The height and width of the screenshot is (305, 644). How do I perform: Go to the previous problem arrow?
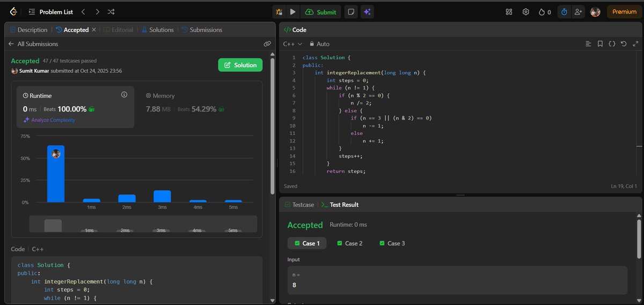(83, 11)
